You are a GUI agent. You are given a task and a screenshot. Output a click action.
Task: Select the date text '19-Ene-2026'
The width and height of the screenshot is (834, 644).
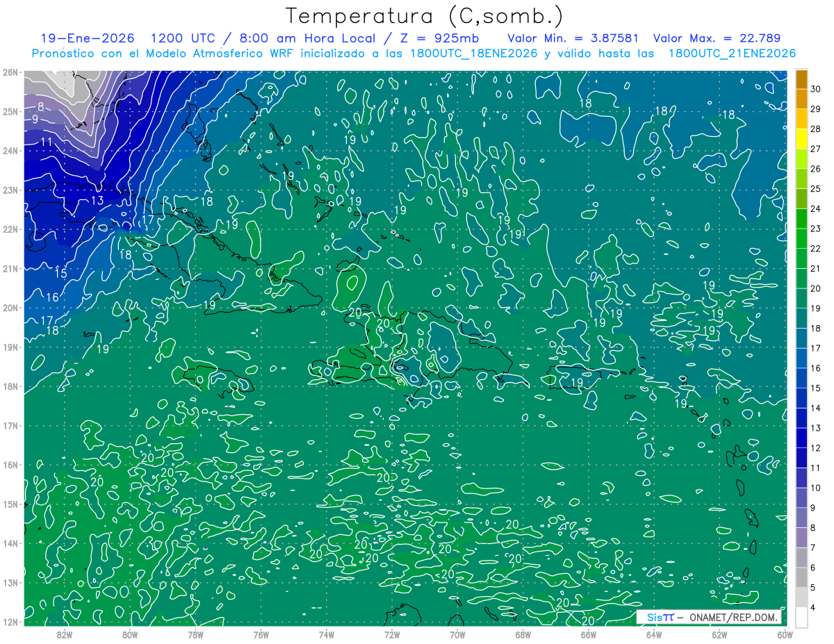88,38
